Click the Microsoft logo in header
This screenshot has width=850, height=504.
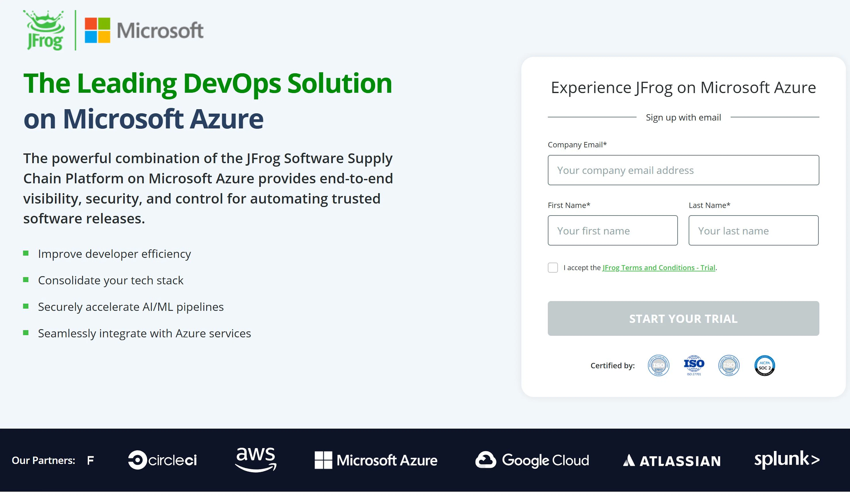click(144, 30)
